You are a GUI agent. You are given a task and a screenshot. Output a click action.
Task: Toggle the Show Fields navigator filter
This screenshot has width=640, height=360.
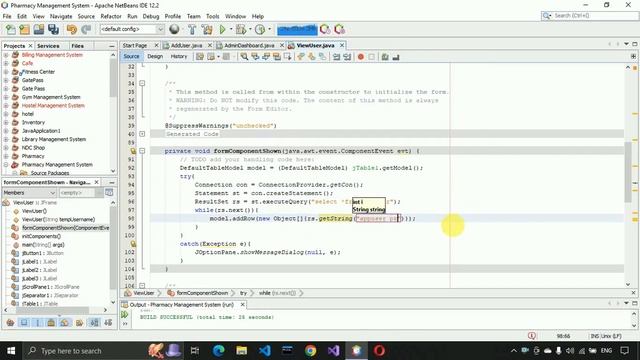pyautogui.click(x=24, y=323)
